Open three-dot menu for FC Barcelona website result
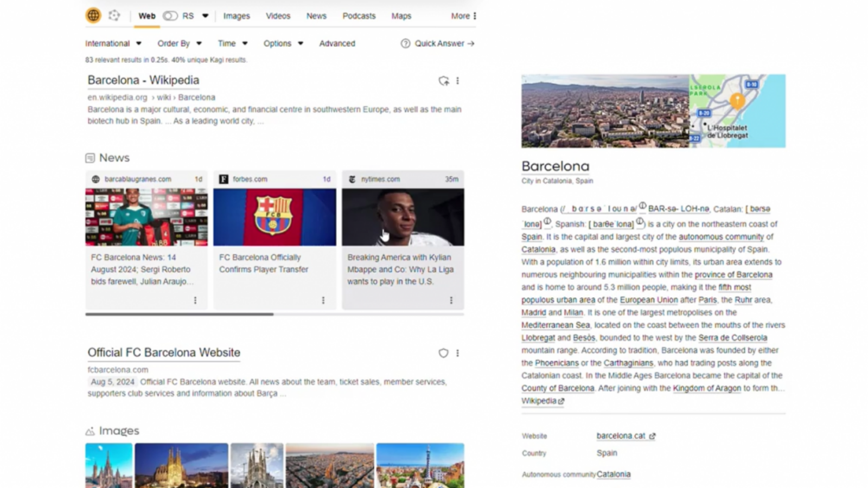868x488 pixels. pos(457,353)
